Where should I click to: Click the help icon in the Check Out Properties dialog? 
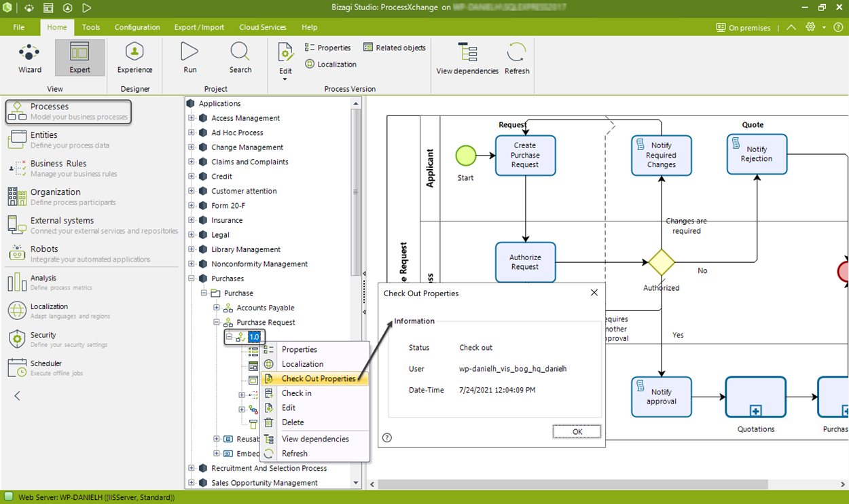387,438
